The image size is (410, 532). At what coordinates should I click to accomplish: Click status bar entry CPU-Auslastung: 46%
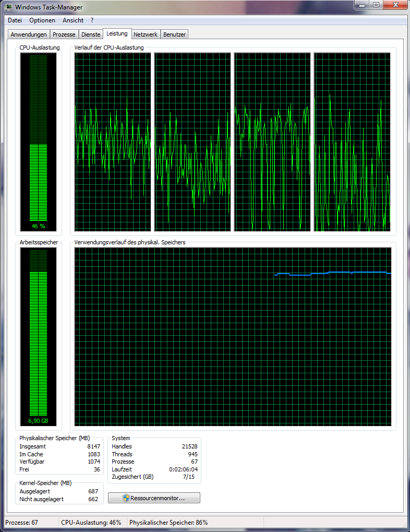91,523
